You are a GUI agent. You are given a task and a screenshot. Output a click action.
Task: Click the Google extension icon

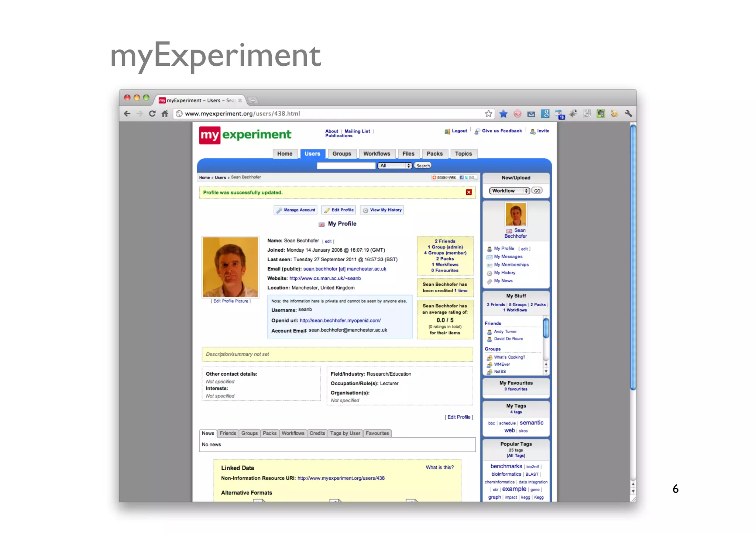[545, 114]
